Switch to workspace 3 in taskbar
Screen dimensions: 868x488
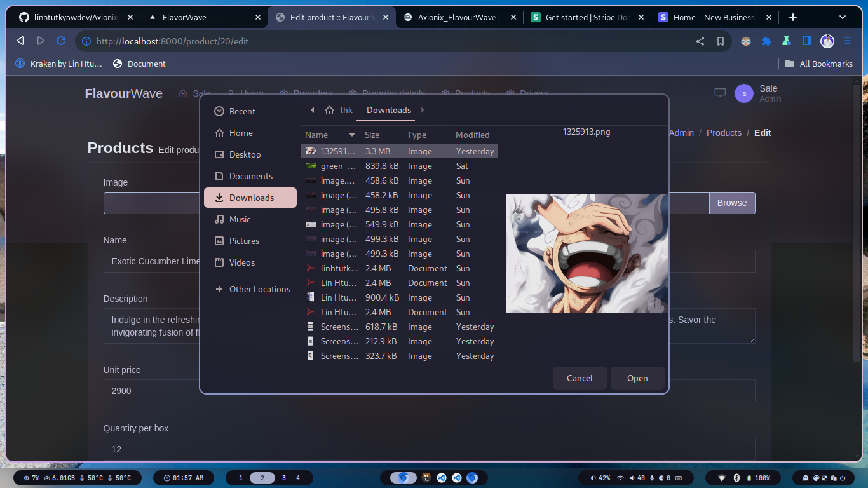click(x=284, y=478)
